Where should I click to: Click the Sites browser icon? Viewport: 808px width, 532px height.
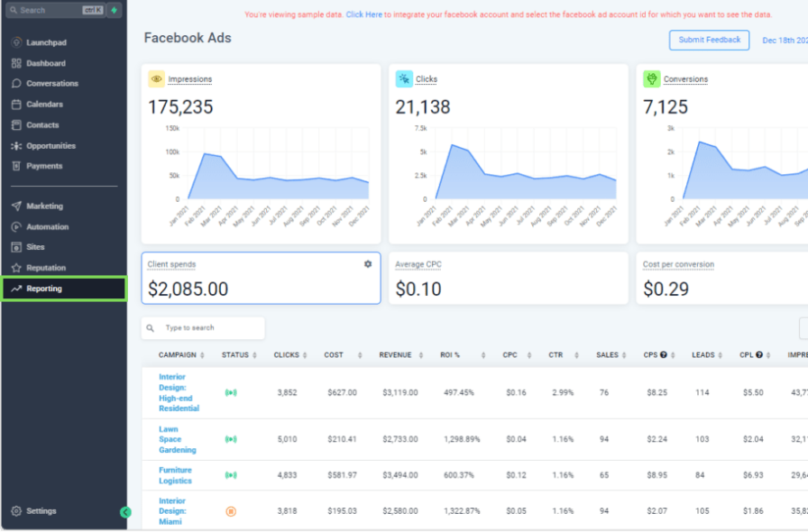(16, 247)
